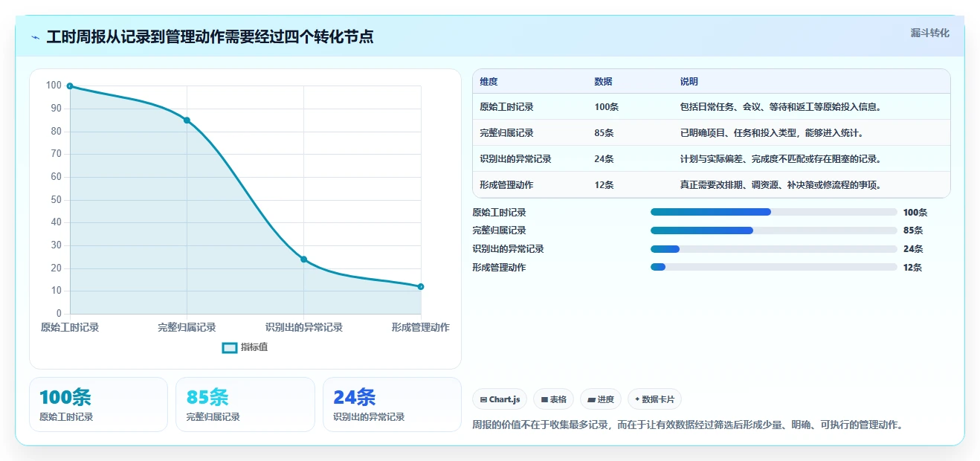This screenshot has width=980, height=461.
Task: Click the 漏斗转化 label in header
Action: [929, 33]
